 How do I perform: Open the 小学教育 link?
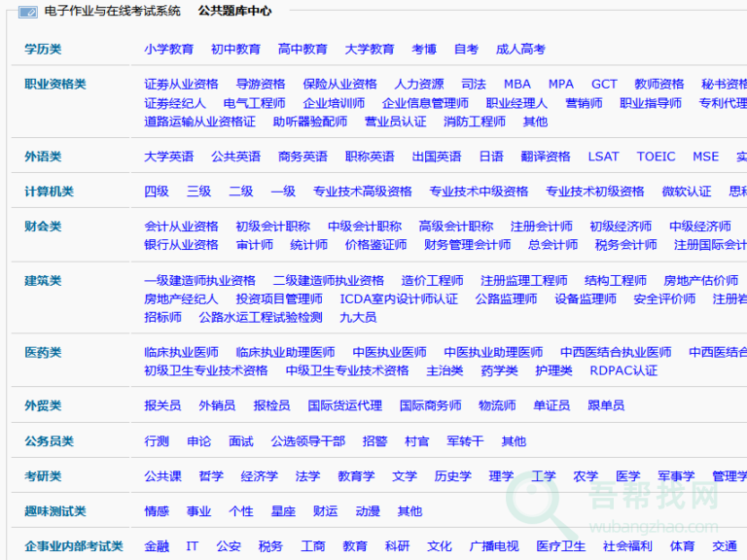pyautogui.click(x=168, y=50)
